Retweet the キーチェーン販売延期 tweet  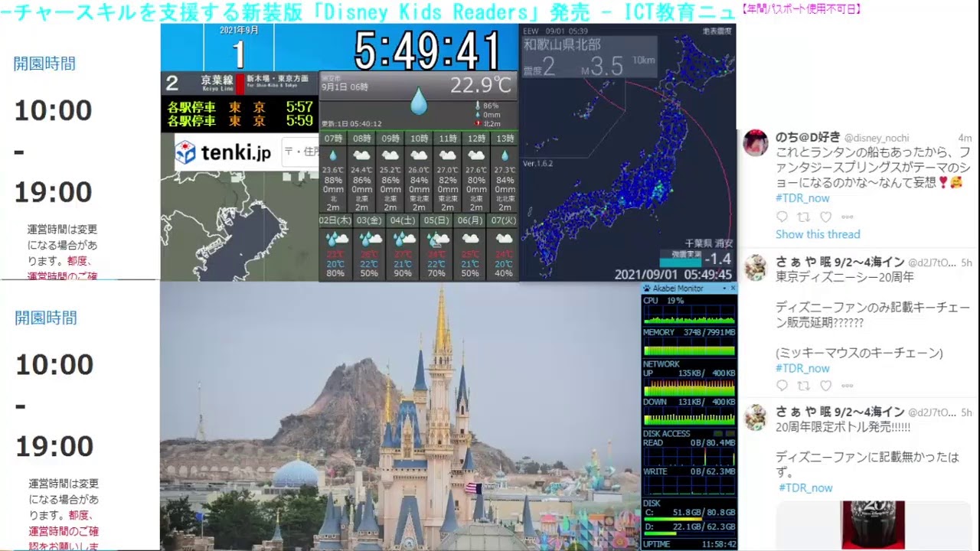coord(804,386)
